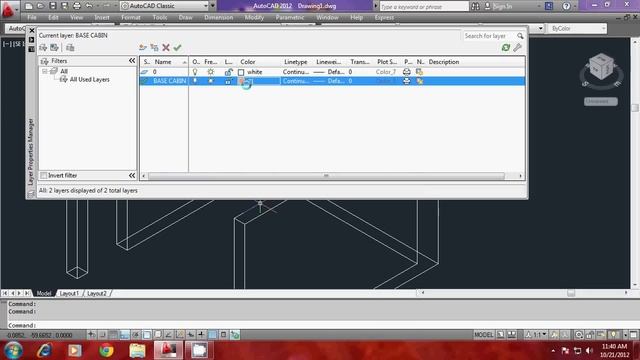Toggle Freeze sun icon for layer 0
Image resolution: width=640 pixels, height=360 pixels.
click(211, 72)
